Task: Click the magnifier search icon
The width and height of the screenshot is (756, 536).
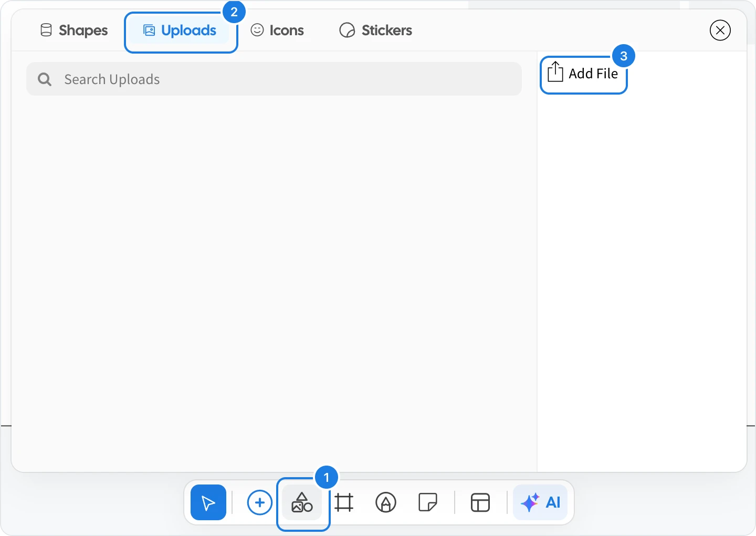Action: (x=45, y=79)
